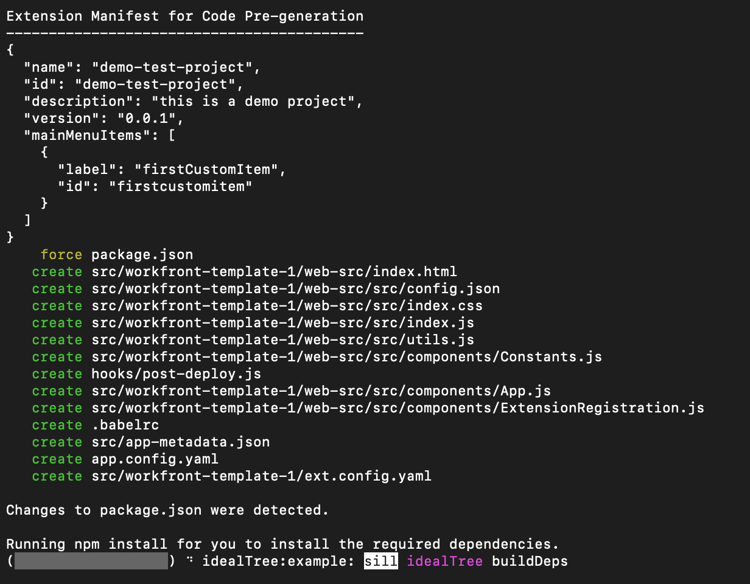The height and width of the screenshot is (584, 750).
Task: Click the 'Extension Manifest for Code Pre-generation' heading
Action: coord(185,16)
